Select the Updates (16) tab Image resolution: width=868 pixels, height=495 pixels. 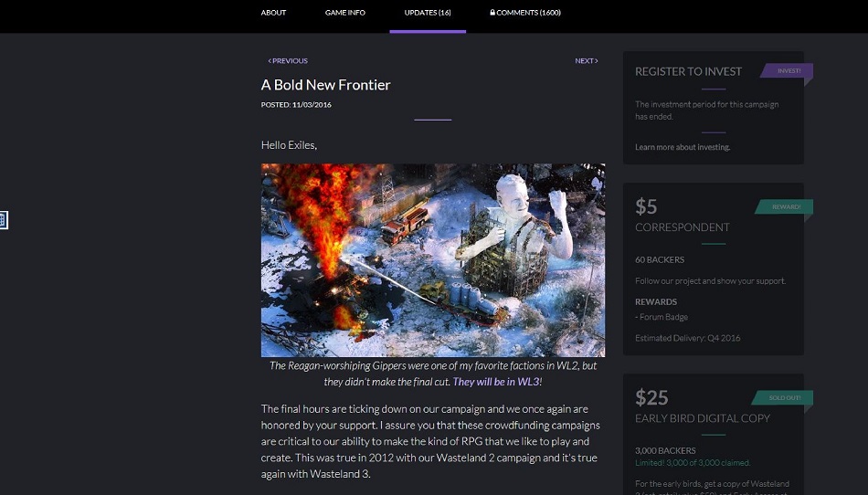tap(428, 12)
